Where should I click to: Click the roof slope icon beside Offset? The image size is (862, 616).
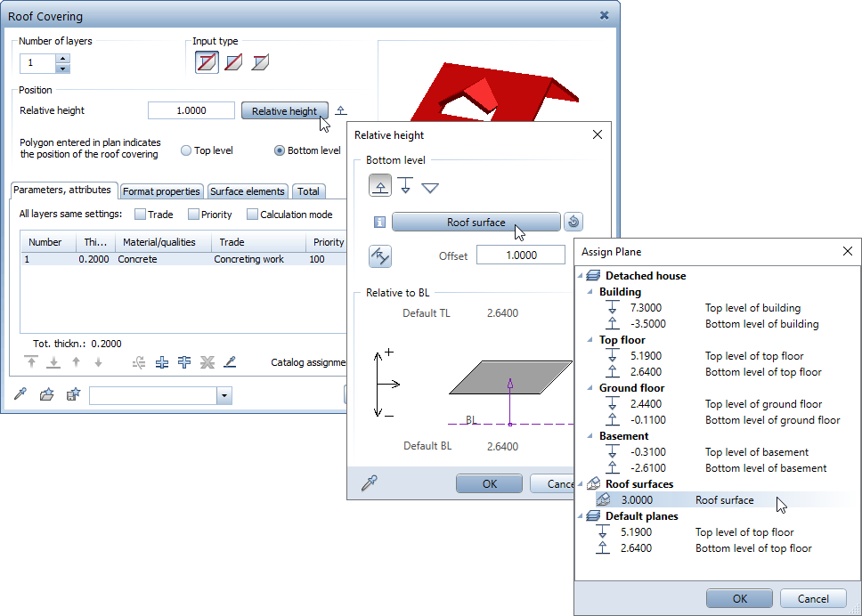click(x=380, y=256)
